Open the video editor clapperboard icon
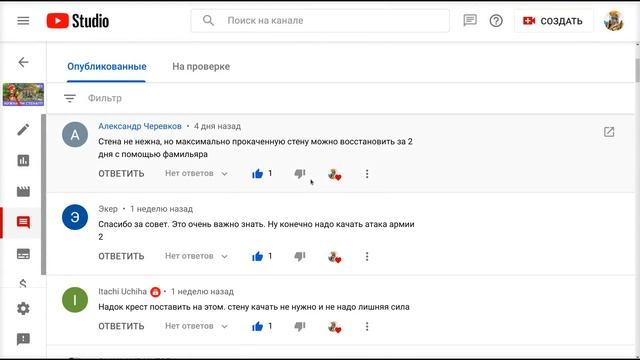This screenshot has width=640, height=360. pyautogui.click(x=23, y=191)
